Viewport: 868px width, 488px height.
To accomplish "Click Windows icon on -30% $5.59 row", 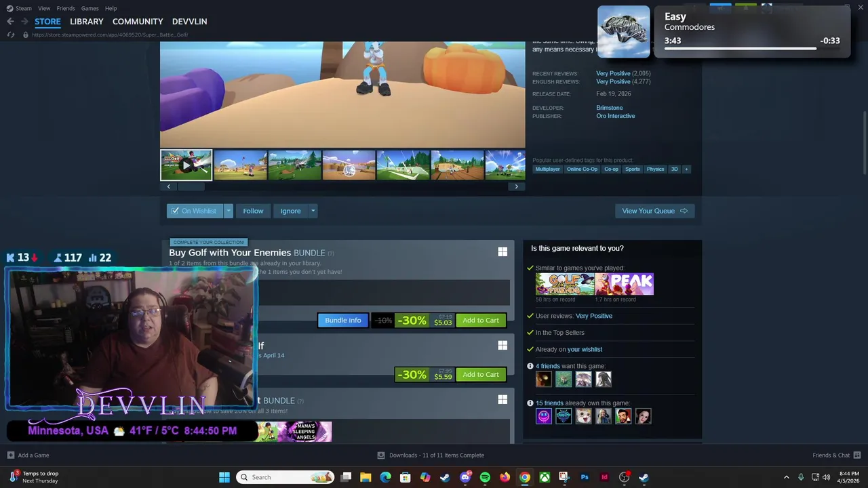I will click(502, 346).
